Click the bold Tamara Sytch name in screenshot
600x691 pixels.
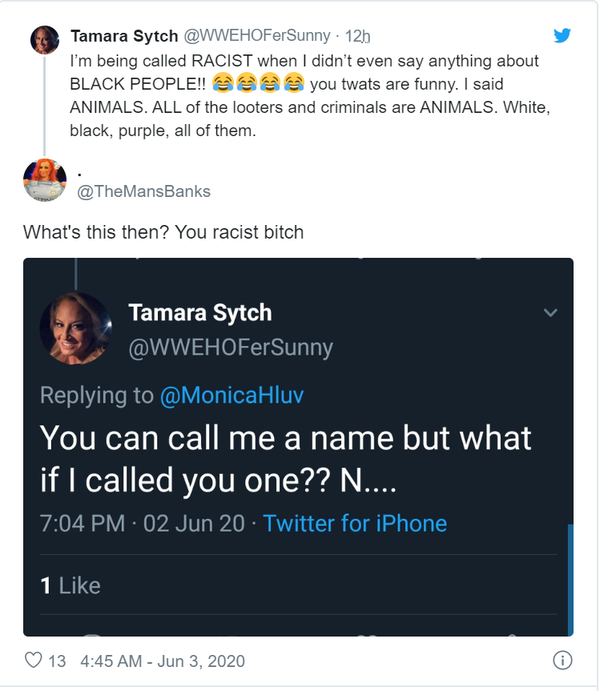[200, 313]
